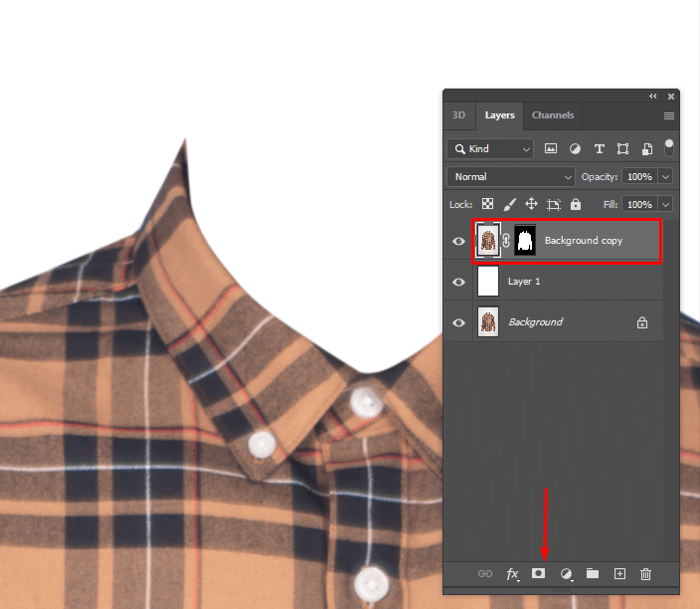Create a new group folder icon
The image size is (700, 609).
tap(593, 573)
